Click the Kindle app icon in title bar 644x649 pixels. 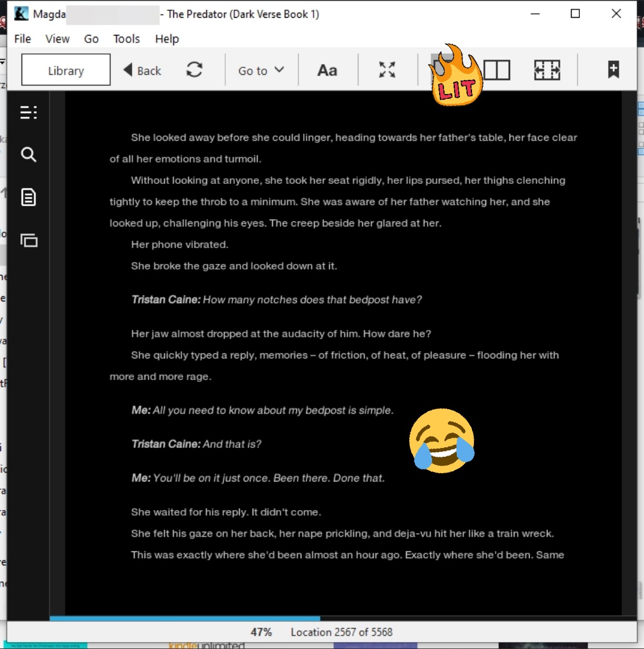[x=21, y=14]
